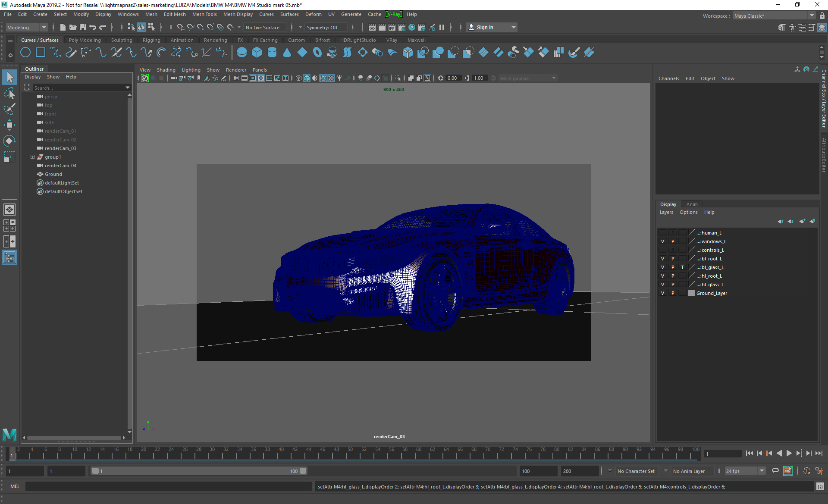Click the New Scene icon
The height and width of the screenshot is (504, 828).
[x=63, y=27]
